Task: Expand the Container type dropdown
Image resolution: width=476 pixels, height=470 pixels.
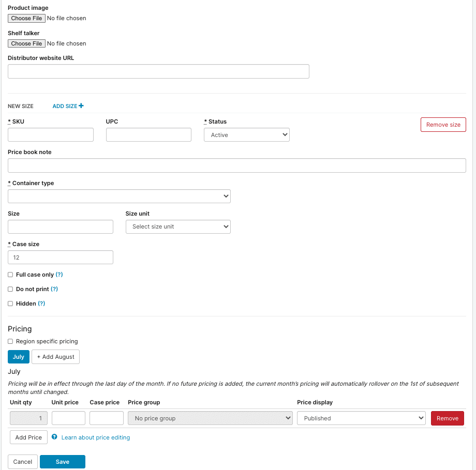Action: click(x=119, y=196)
